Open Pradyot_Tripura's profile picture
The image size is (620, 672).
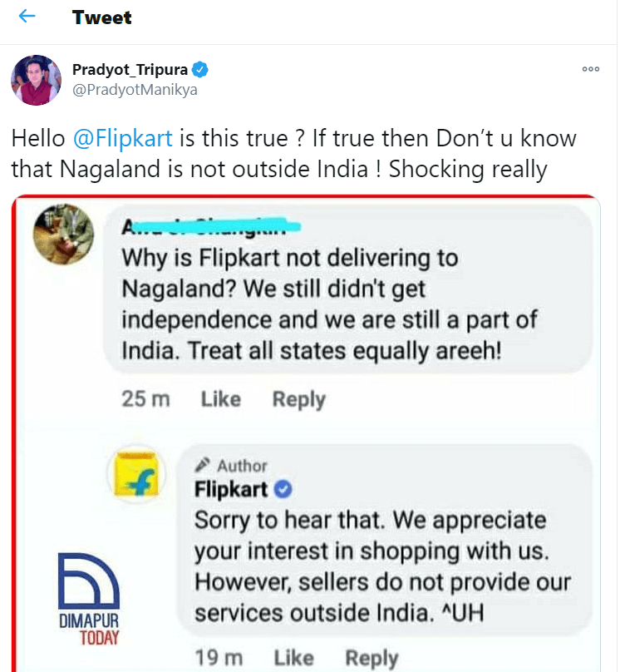click(36, 81)
